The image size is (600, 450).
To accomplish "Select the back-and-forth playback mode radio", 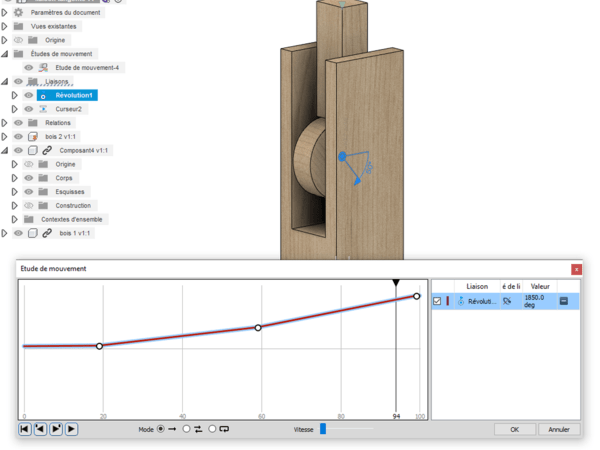I will coord(186,429).
